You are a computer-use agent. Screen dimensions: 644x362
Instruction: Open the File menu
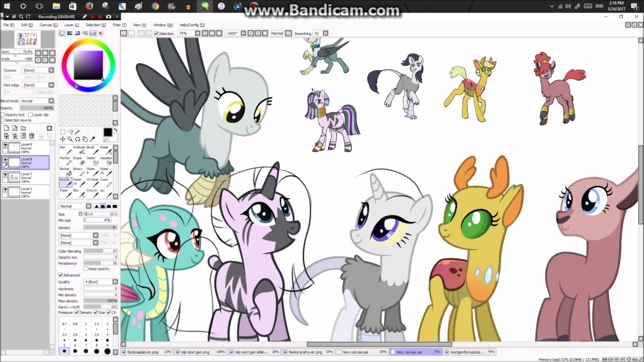[x=9, y=25]
